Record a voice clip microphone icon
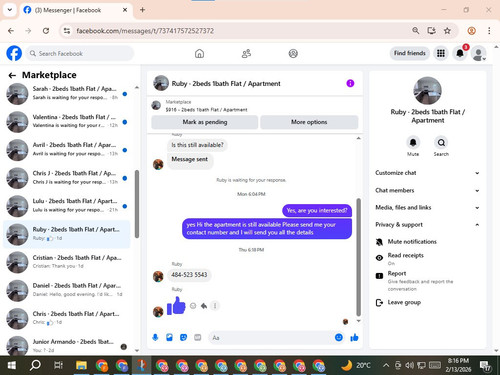This screenshot has height=375, width=500. [155, 338]
